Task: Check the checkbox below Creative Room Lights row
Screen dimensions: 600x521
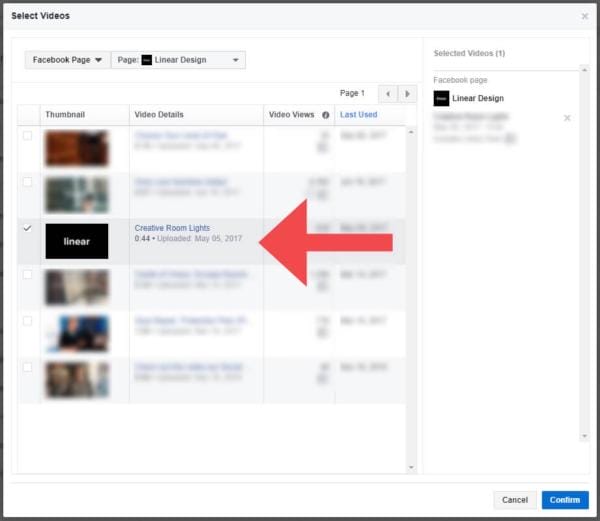Action: [28, 275]
